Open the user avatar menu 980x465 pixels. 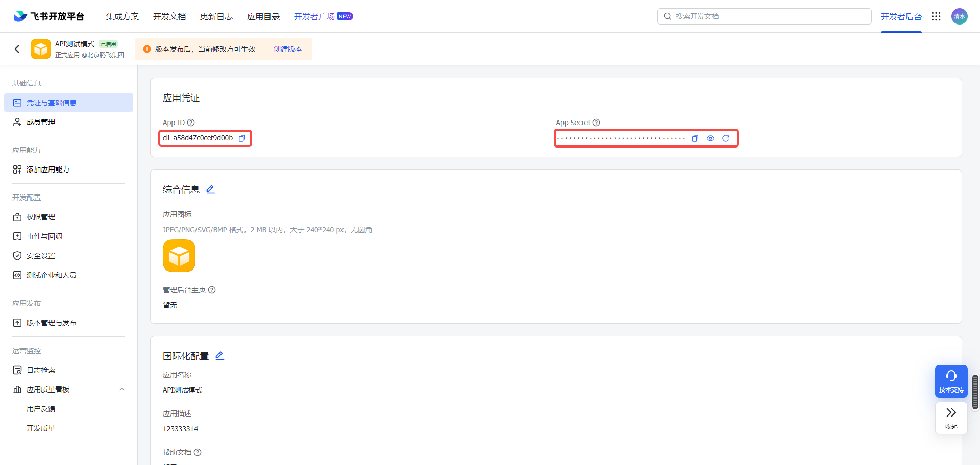[959, 16]
